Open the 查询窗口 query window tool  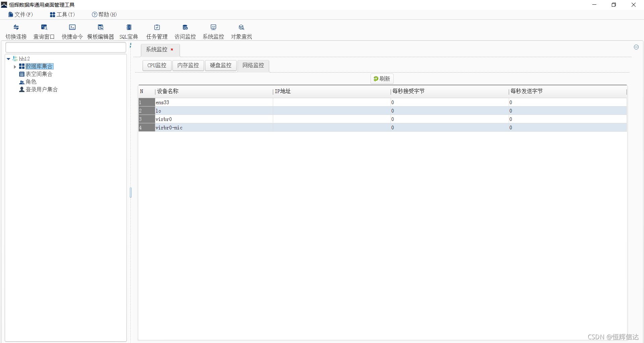(44, 32)
